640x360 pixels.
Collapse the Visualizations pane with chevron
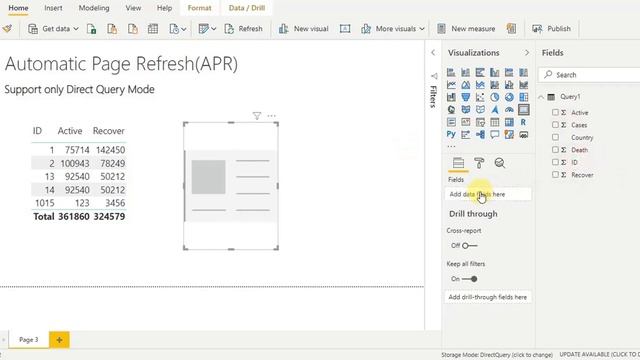click(527, 53)
